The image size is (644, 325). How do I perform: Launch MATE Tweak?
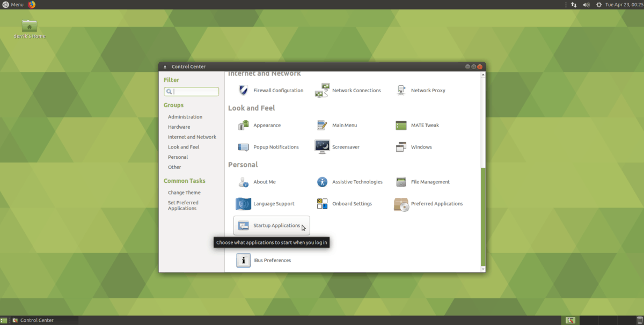417,125
